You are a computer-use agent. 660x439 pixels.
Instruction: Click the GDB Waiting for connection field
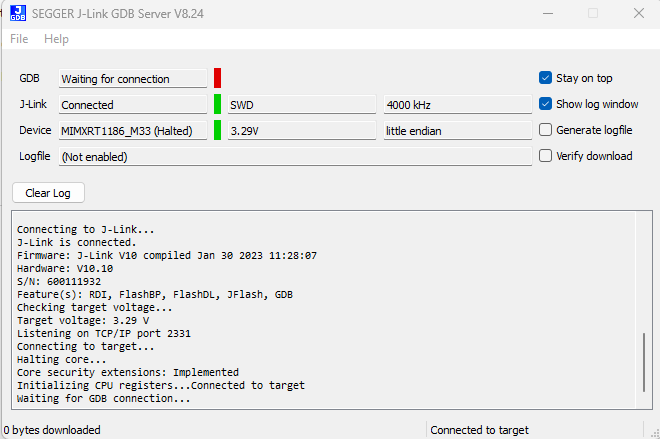[132, 79]
